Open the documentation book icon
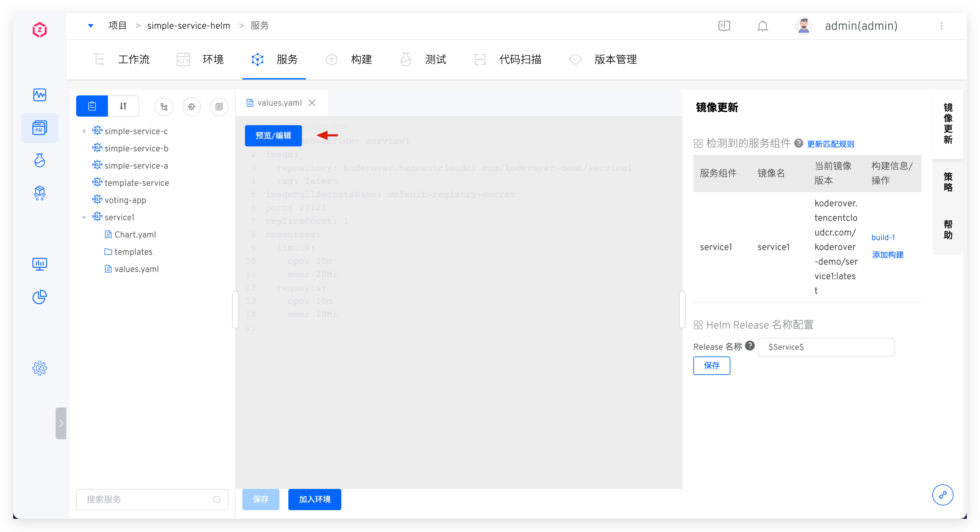This screenshot has height=532, width=980. [x=724, y=26]
